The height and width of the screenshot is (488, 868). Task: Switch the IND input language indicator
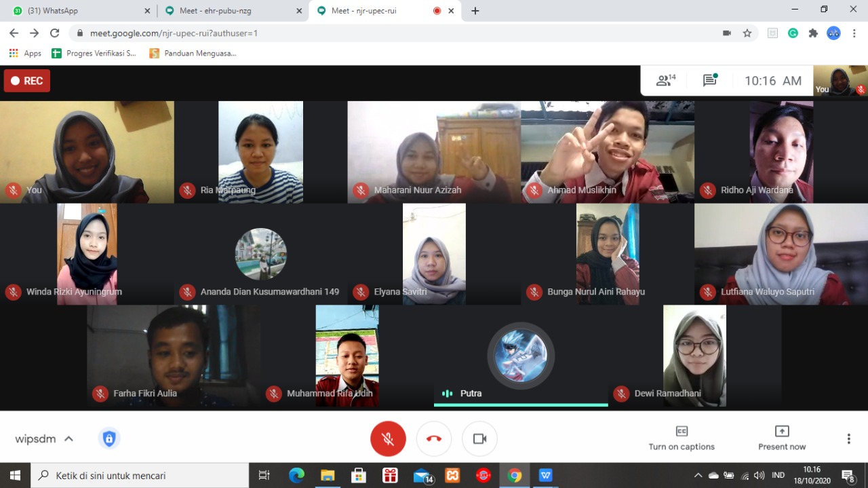[x=778, y=475]
